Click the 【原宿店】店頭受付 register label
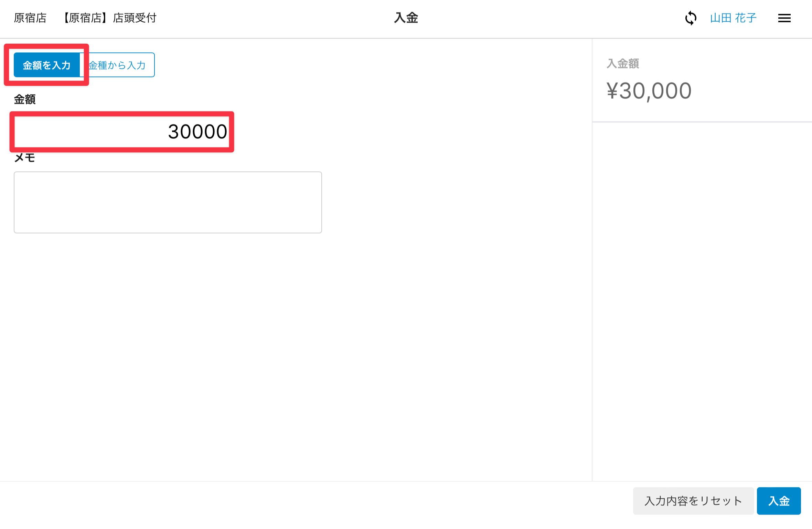Screen dimensions: 812x529 pos(109,18)
